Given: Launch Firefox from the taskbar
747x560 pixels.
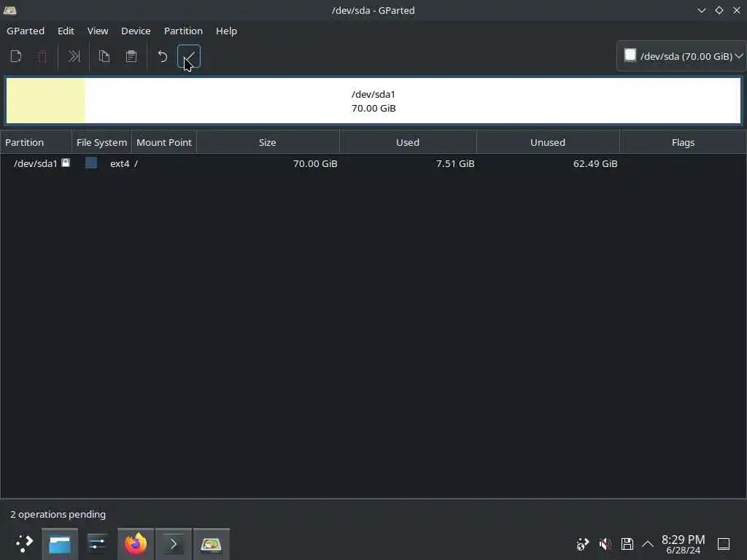Looking at the screenshot, I should 136,544.
